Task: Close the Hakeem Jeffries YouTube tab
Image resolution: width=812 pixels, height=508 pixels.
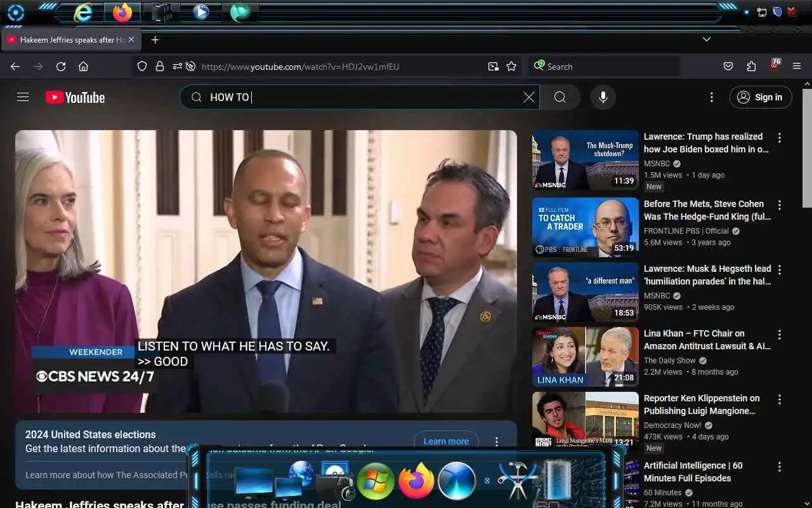Action: (x=131, y=39)
